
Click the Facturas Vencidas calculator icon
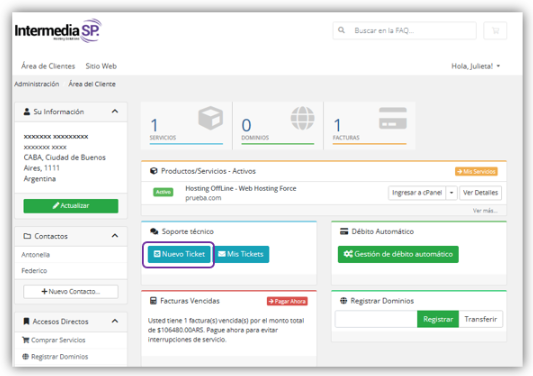click(153, 301)
